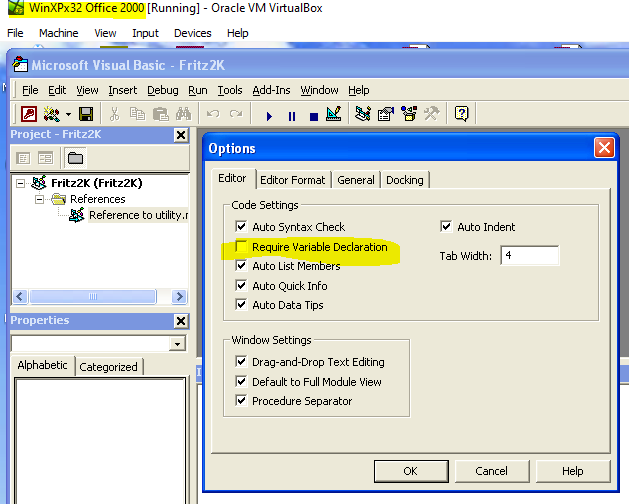Collapse the Fritz2K (Fritz2K) project node
Image resolution: width=629 pixels, height=504 pixels.
click(20, 183)
